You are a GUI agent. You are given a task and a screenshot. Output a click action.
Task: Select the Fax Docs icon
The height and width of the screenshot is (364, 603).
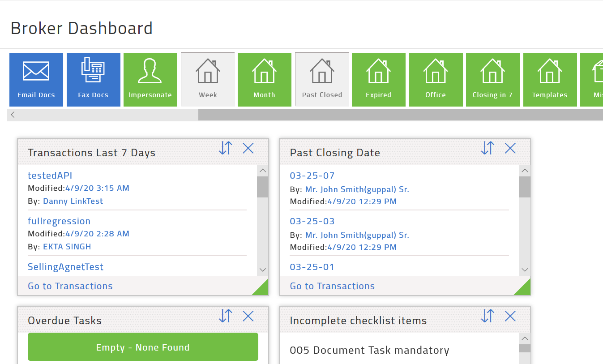click(x=93, y=79)
